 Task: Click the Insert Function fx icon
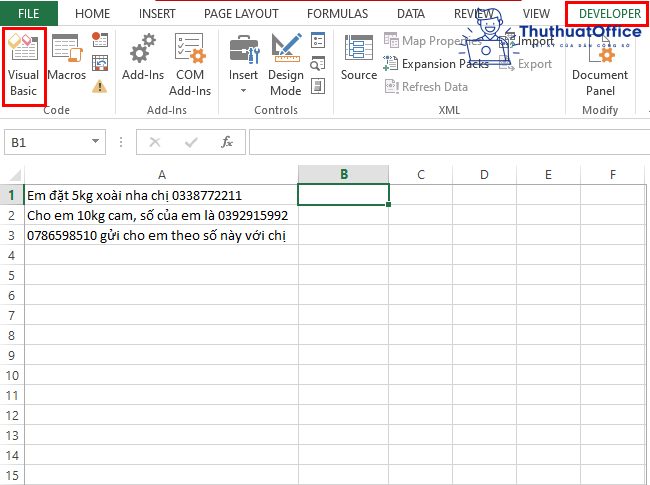[x=227, y=142]
